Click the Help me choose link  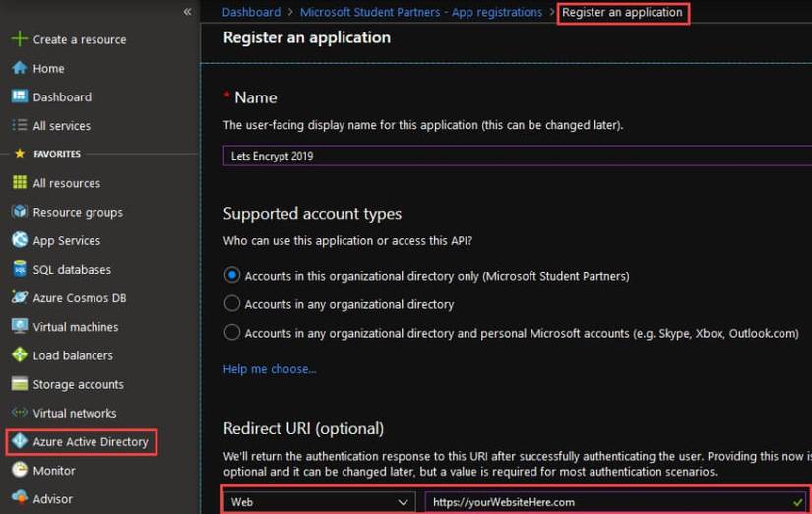pyautogui.click(x=270, y=369)
